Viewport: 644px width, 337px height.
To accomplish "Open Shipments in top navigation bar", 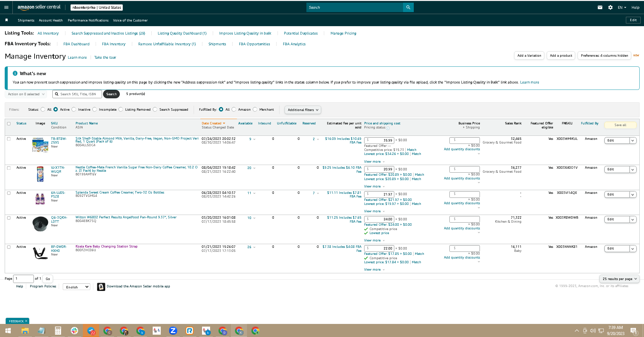I will pyautogui.click(x=26, y=20).
